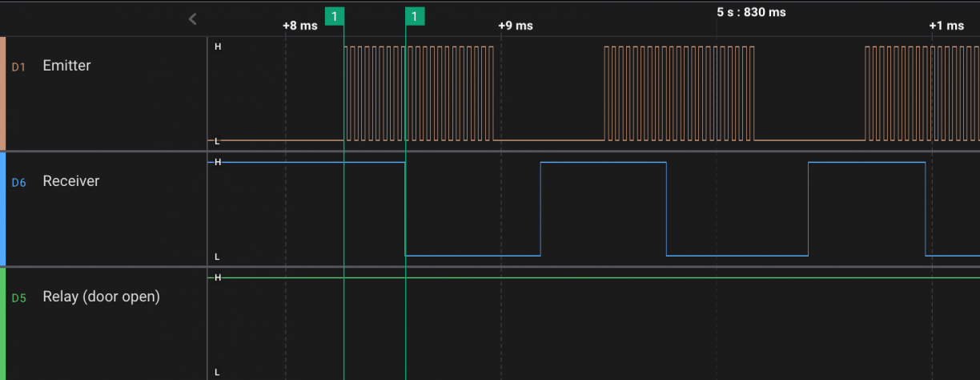
Task: Click the 5 s : 830 ms timestamp
Action: pyautogui.click(x=751, y=12)
